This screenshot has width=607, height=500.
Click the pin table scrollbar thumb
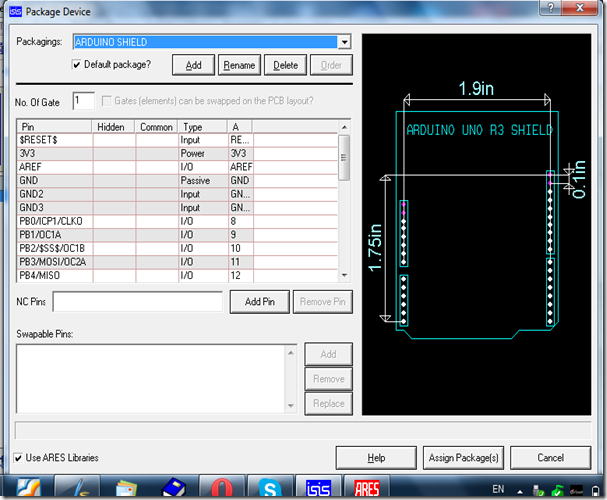click(x=344, y=158)
